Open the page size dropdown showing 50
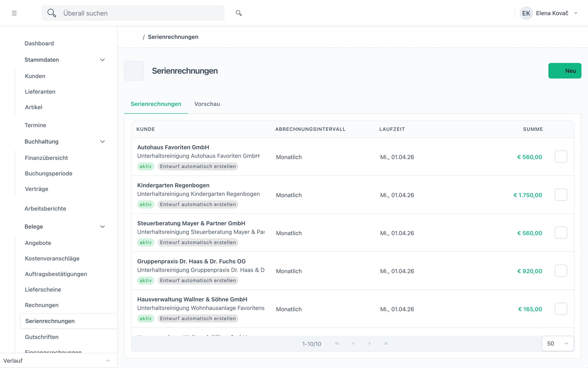This screenshot has width=588, height=368. tap(558, 343)
